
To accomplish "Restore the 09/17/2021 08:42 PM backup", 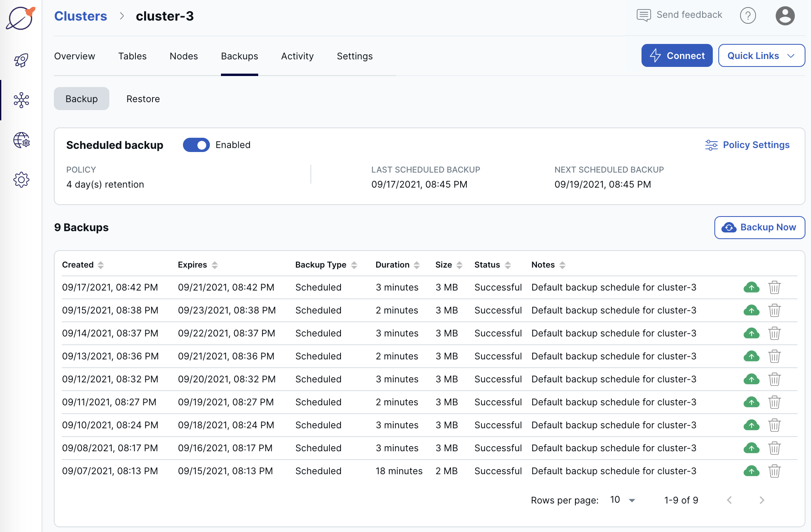I will (751, 287).
